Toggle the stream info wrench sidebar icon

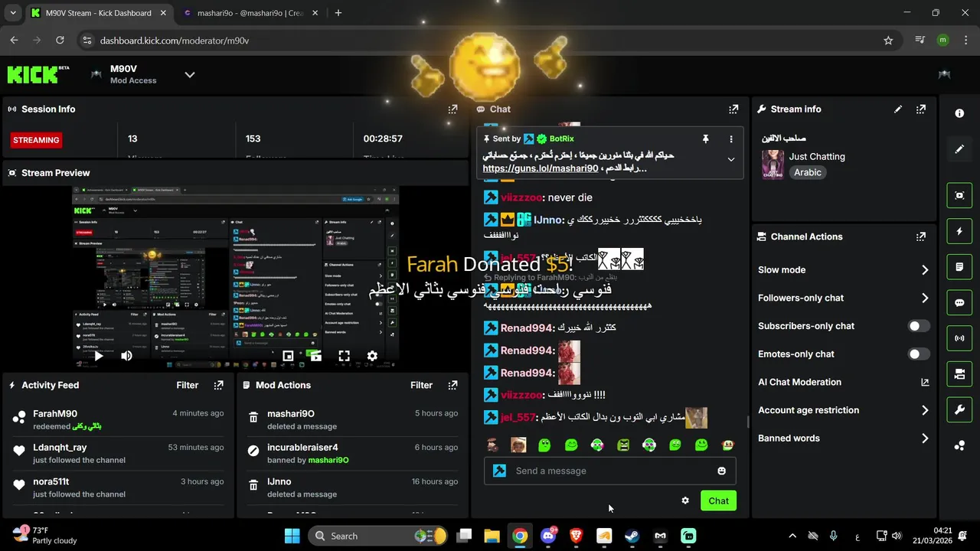click(x=959, y=410)
